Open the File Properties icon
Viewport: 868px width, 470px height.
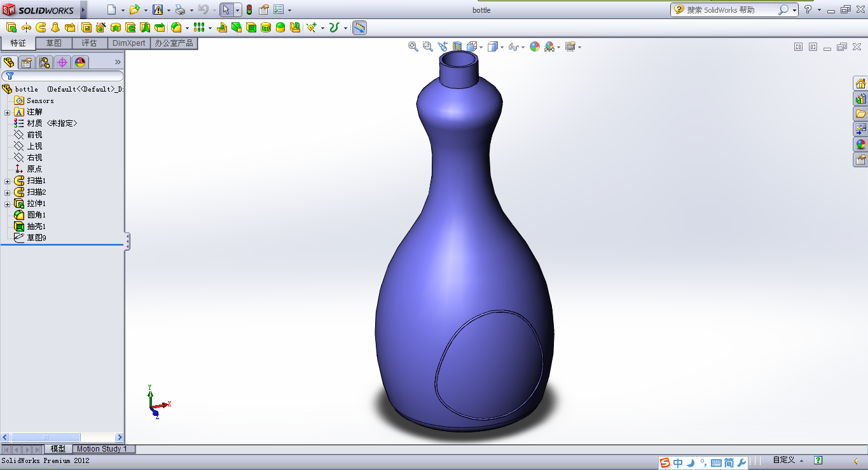coord(263,10)
